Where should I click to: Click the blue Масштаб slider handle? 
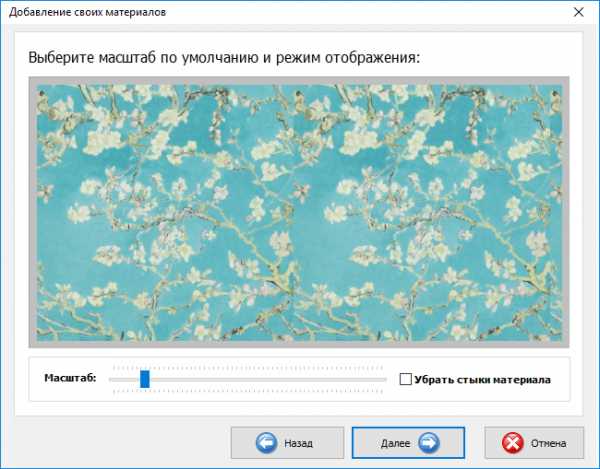145,379
